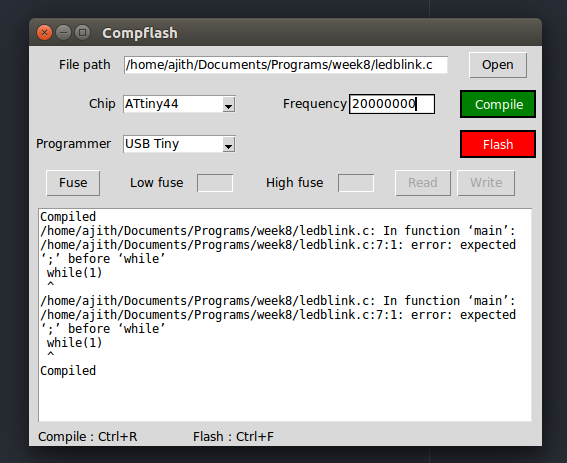Click into the Frequency input field

(x=392, y=104)
